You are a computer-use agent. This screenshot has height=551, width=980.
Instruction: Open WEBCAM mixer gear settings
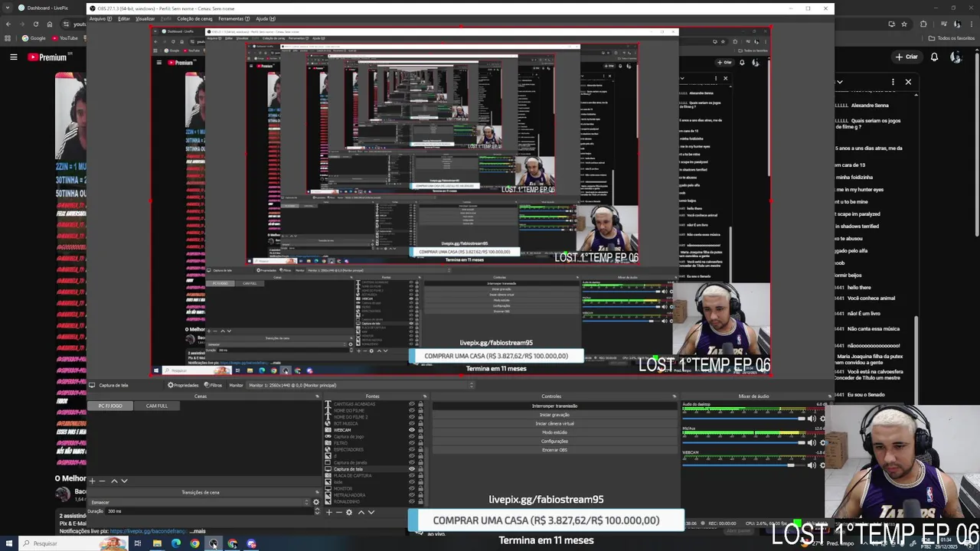click(822, 465)
